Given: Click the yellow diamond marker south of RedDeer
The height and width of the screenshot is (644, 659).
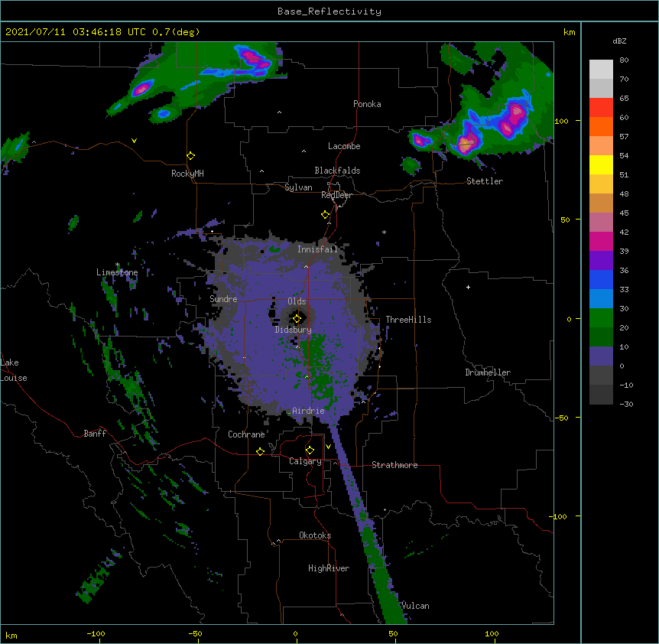Looking at the screenshot, I should click(325, 215).
